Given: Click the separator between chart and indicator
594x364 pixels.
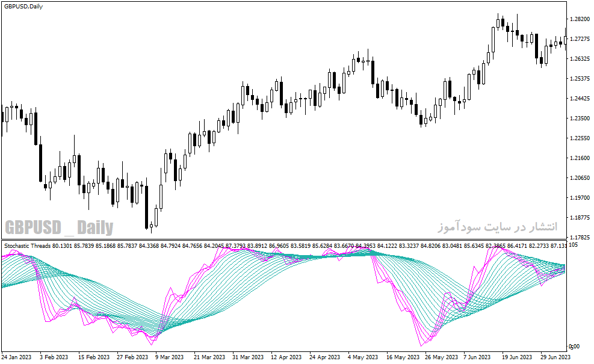Looking at the screenshot, I should tap(284, 239).
